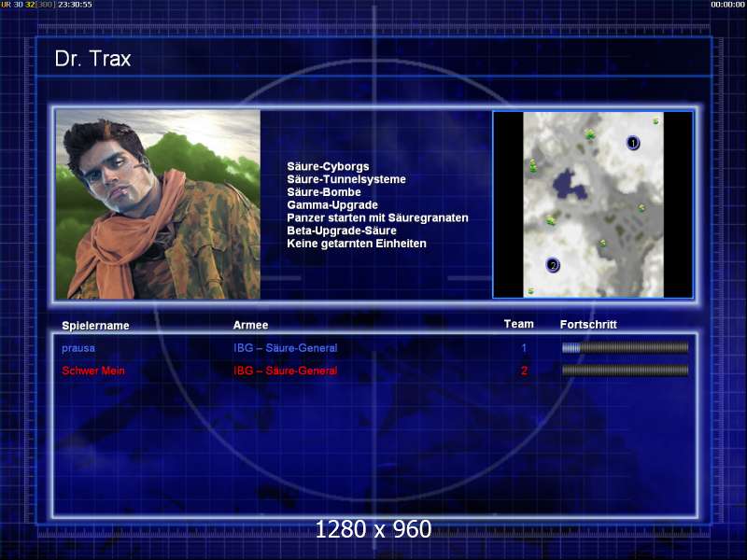Click prausa's loading progress bar
Viewport: 747px width, 560px height.
[625, 348]
